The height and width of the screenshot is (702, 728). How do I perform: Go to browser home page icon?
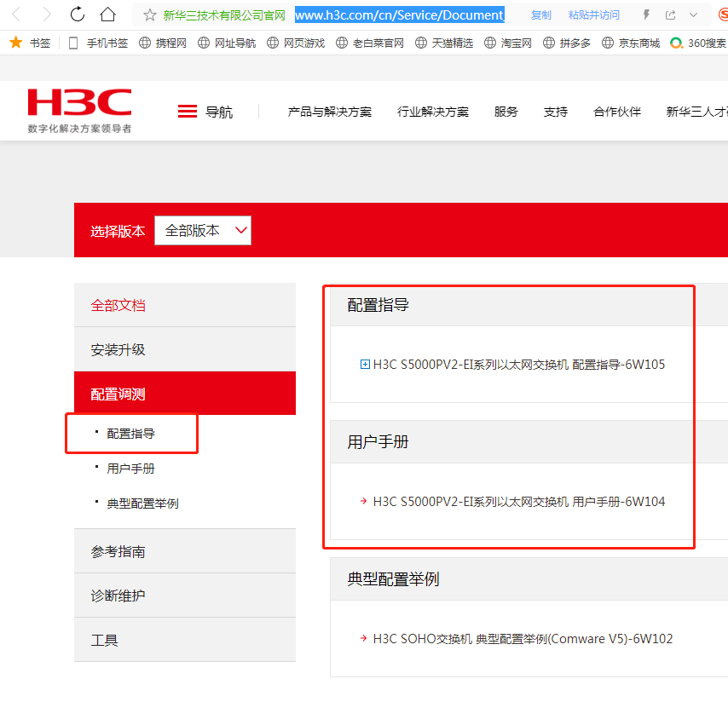(107, 14)
